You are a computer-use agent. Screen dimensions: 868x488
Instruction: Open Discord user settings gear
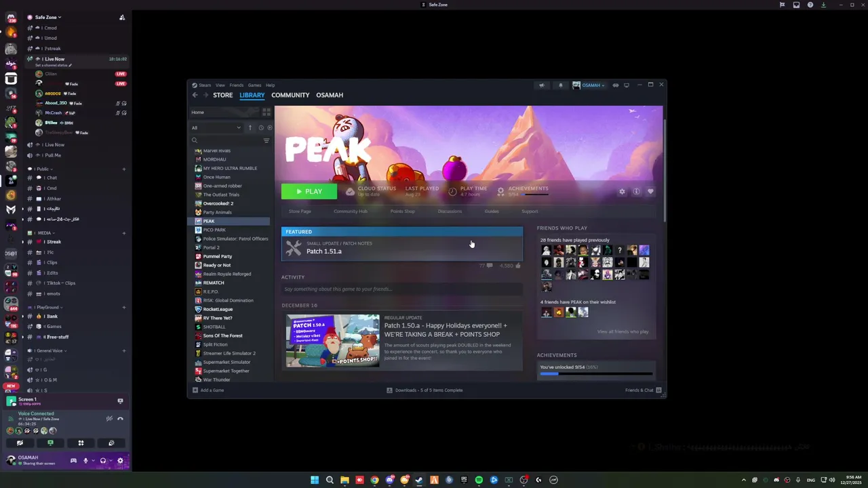click(120, 461)
